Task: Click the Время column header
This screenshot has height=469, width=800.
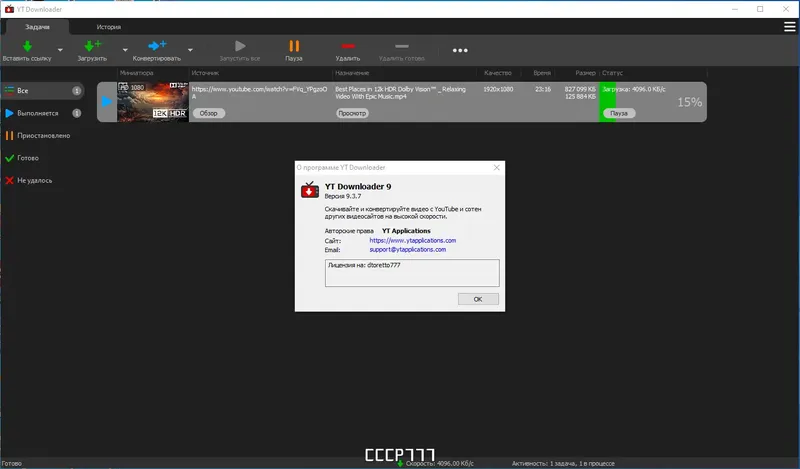Action: (542, 73)
